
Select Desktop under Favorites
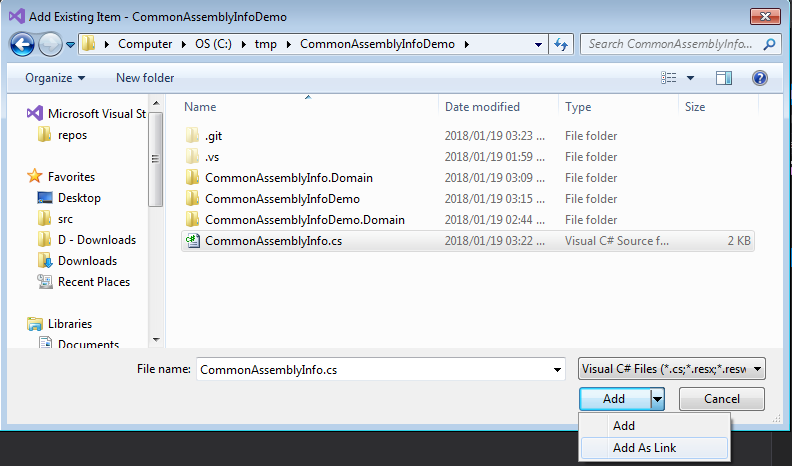tap(69, 198)
